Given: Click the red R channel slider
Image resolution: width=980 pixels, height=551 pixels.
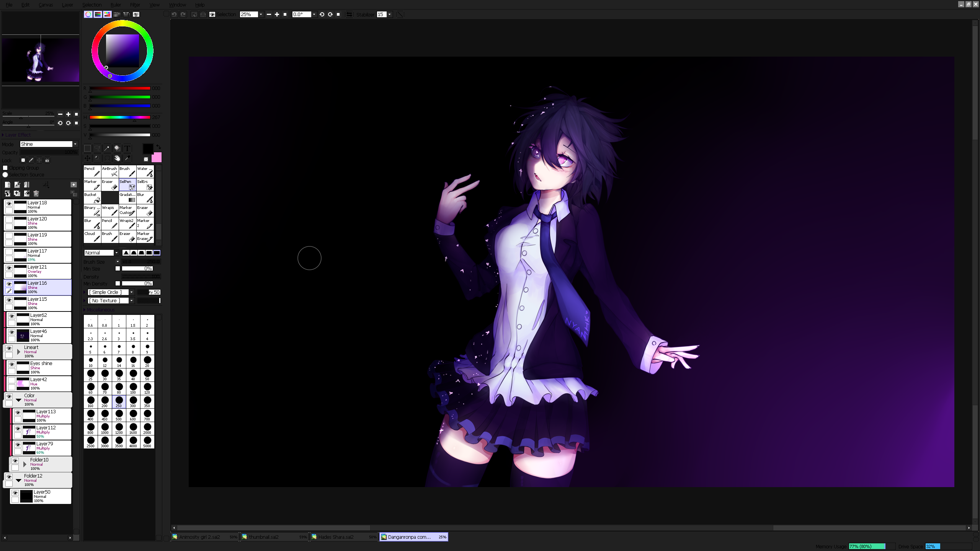Looking at the screenshot, I should (x=120, y=88).
